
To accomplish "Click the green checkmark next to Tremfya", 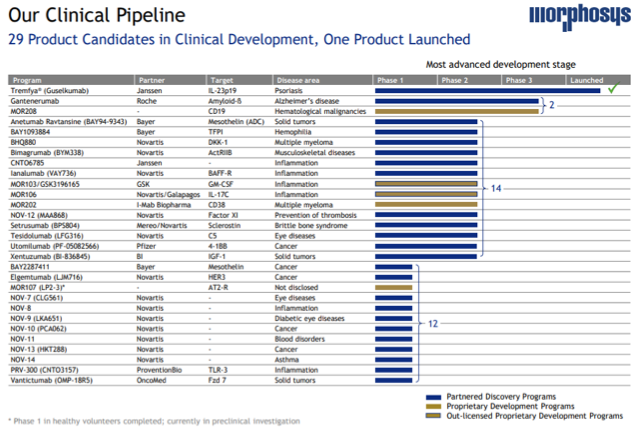I will (x=610, y=89).
